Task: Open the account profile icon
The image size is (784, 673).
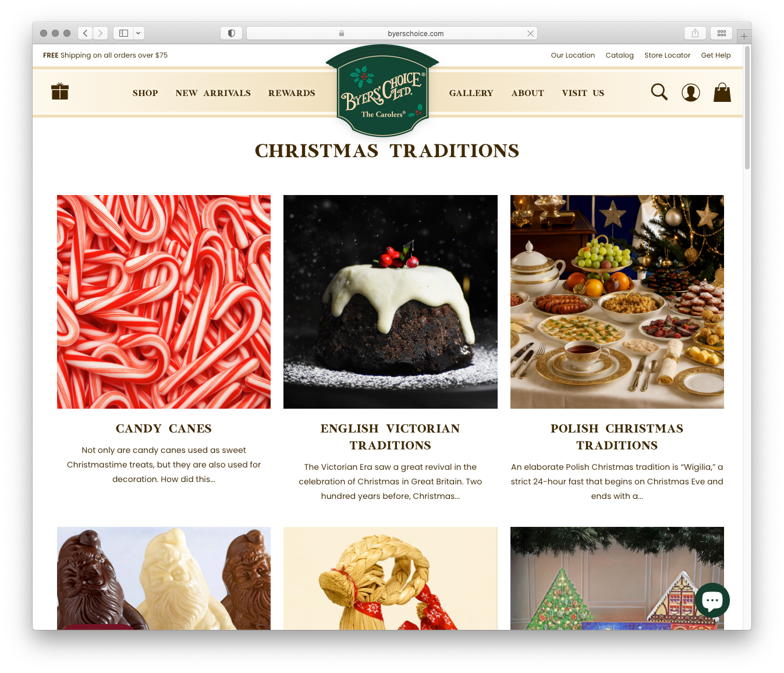Action: pyautogui.click(x=691, y=93)
